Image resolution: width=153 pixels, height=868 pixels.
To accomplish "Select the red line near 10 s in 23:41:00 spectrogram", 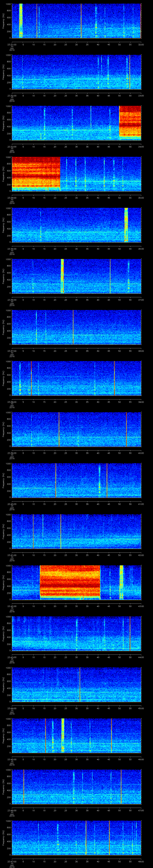I will 33,531.
